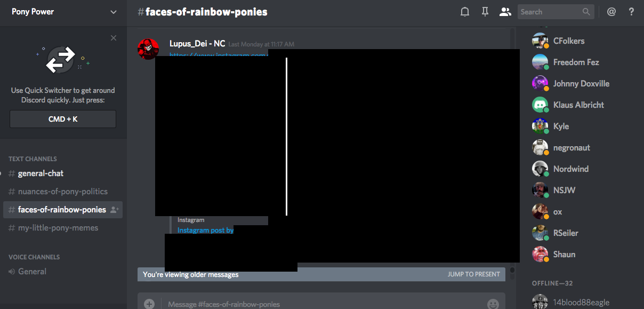644x309 pixels.
Task: Click Jump to Present
Action: (473, 274)
